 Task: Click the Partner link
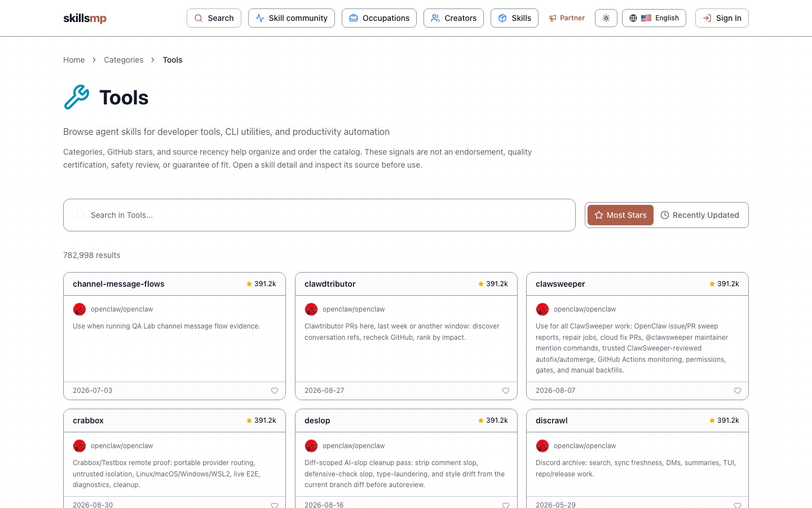pyautogui.click(x=567, y=18)
